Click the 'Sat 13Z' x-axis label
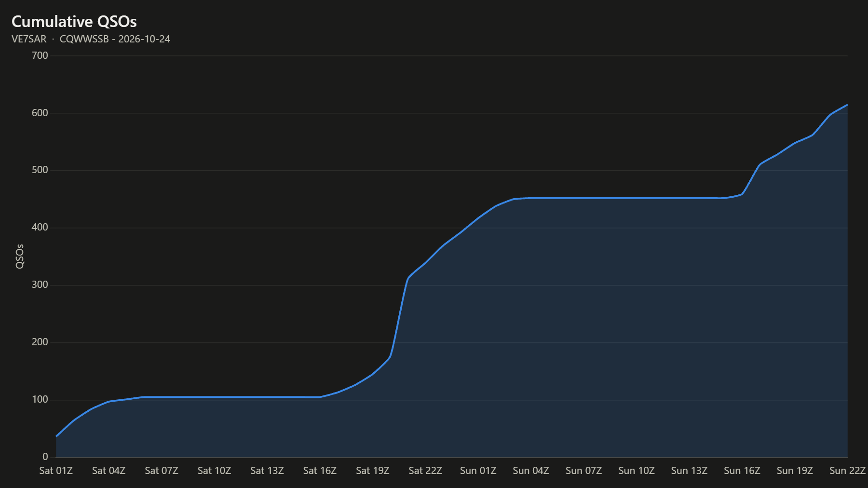Viewport: 868px width, 488px height. (x=267, y=471)
